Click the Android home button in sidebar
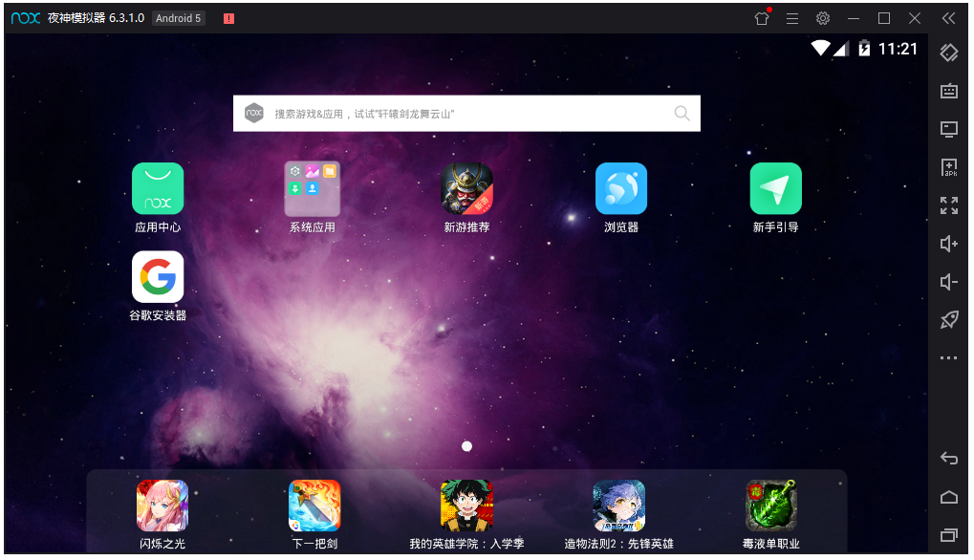 948,497
